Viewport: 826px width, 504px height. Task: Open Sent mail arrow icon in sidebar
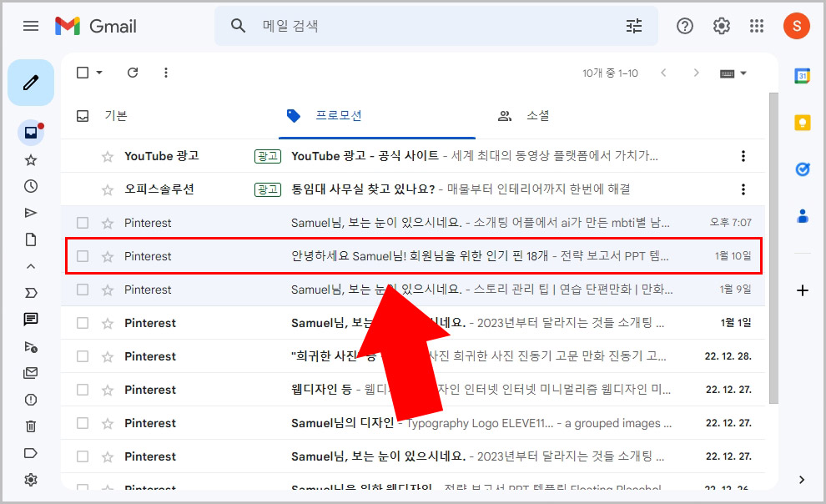[x=31, y=213]
